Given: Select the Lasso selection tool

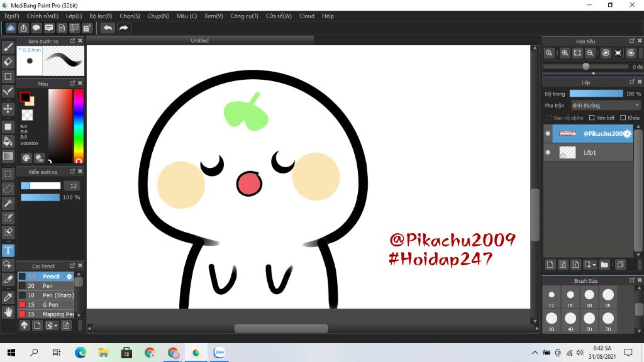Looking at the screenshot, I should [x=8, y=189].
